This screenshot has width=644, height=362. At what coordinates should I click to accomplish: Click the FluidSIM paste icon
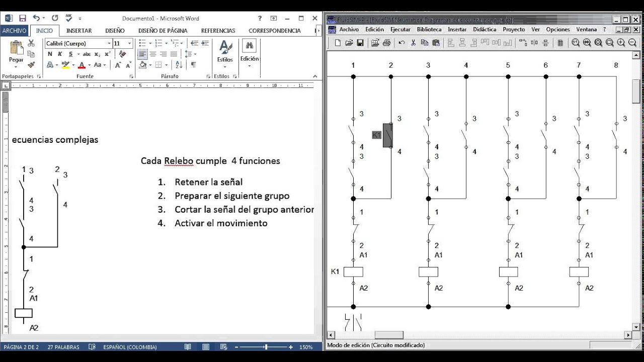point(436,43)
